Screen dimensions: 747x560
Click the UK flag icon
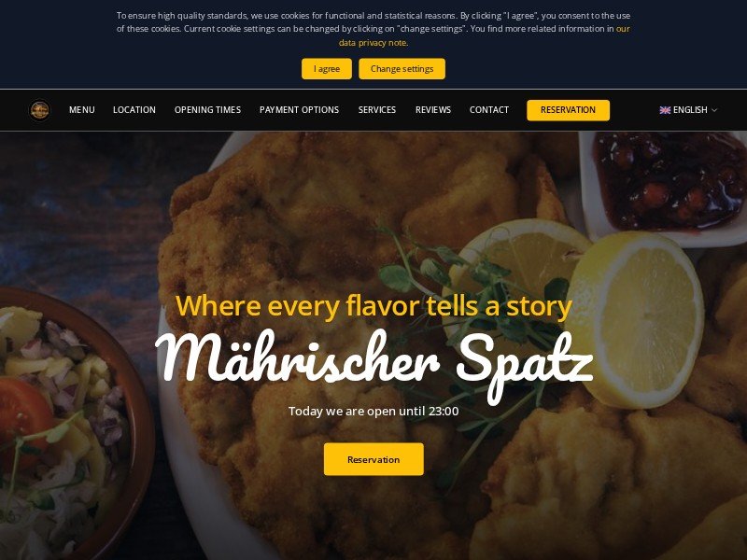point(665,110)
